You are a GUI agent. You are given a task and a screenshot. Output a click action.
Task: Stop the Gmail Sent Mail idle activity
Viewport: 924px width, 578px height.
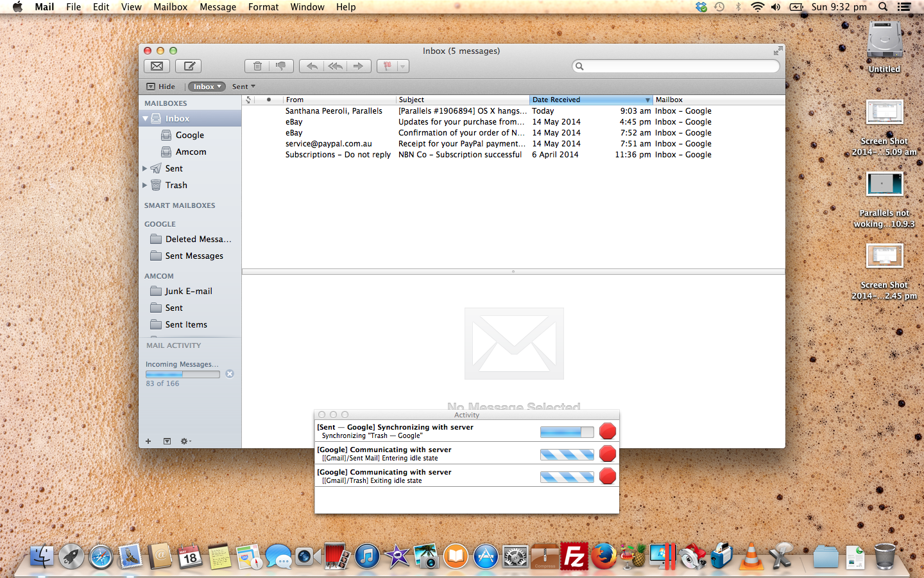point(608,453)
